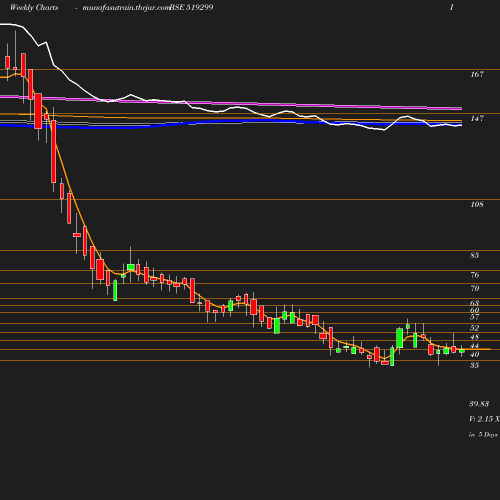Select the 52 price level label
Screen dimensions: 500x500
click(x=474, y=328)
